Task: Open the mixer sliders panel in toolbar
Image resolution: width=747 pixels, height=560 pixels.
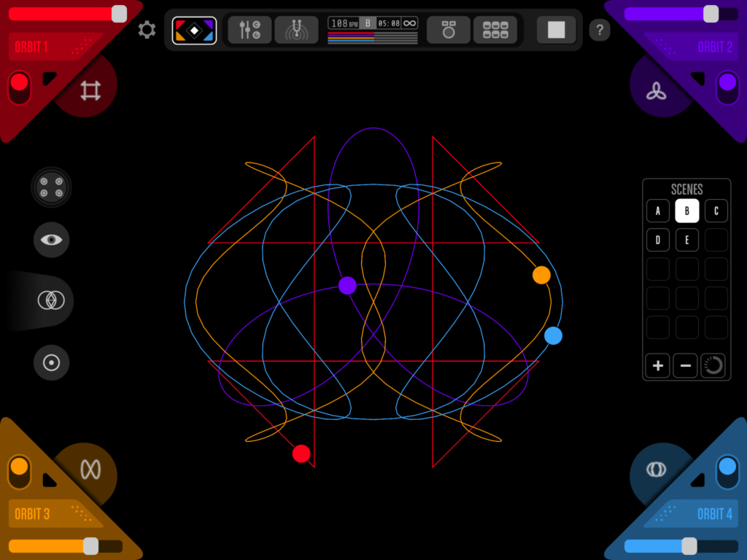Action: (249, 30)
